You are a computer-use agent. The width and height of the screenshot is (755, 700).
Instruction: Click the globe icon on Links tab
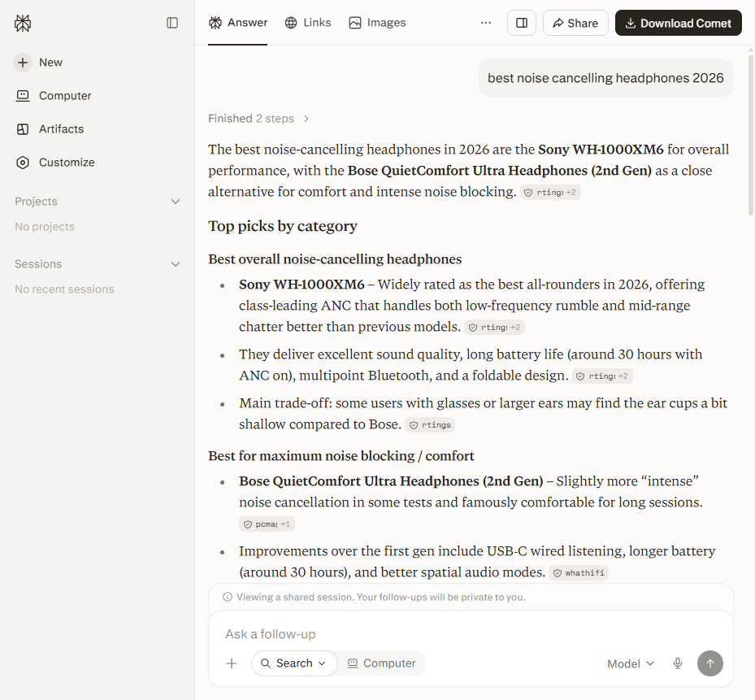[x=291, y=23]
